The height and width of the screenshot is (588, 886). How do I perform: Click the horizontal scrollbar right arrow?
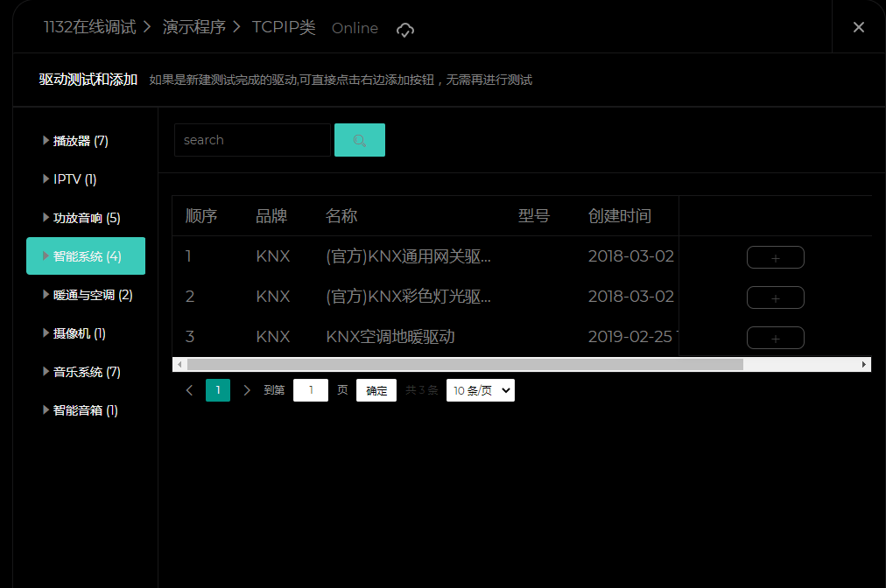click(x=863, y=364)
